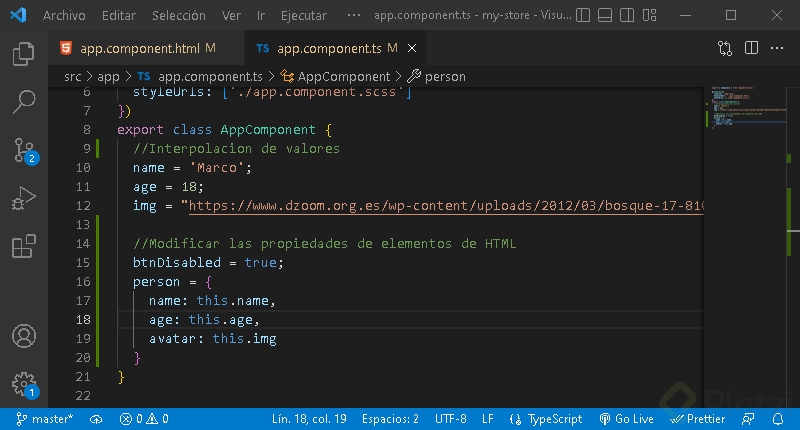Click the errors and warnings indicator
This screenshot has height=430, width=800.
click(143, 419)
